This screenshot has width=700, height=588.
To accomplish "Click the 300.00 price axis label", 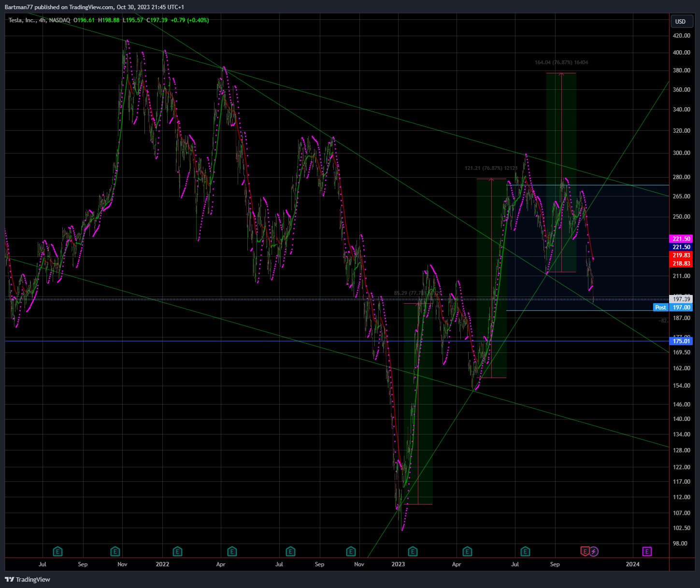I will 681,153.
